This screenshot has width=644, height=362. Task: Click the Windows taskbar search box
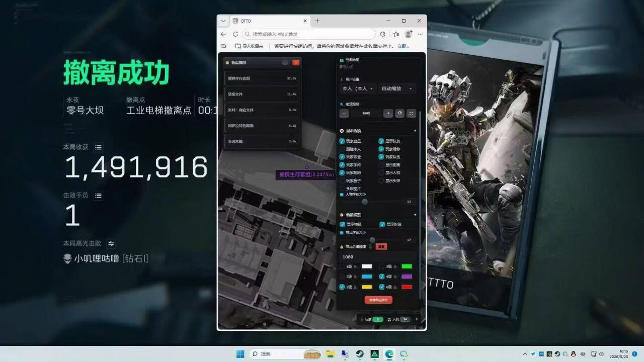285,354
